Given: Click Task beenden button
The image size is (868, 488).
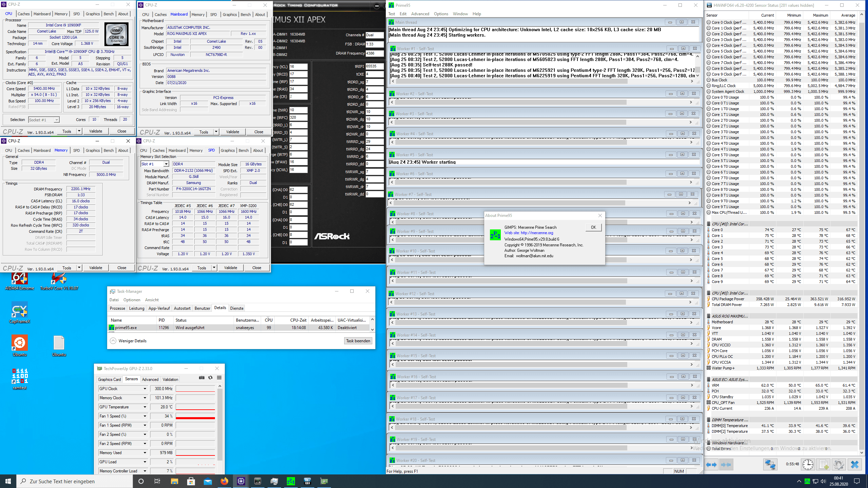Looking at the screenshot, I should (x=358, y=341).
